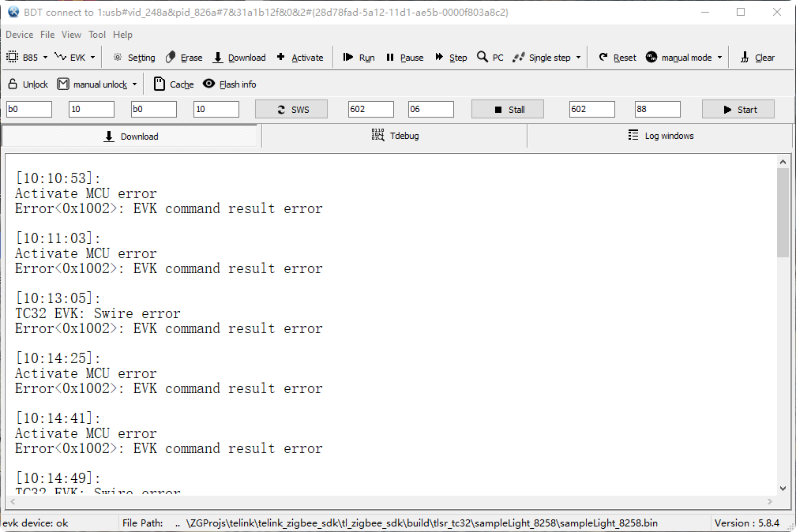The width and height of the screenshot is (796, 532).
Task: Focus the first b0 input field
Action: 29,109
